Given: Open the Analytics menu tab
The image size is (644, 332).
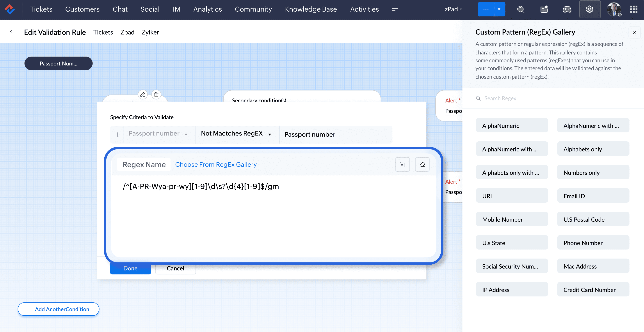Looking at the screenshot, I should (x=208, y=9).
